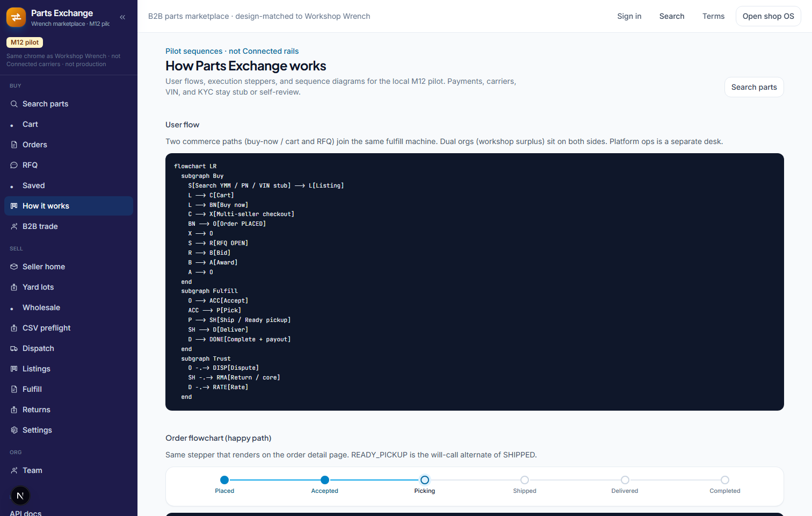812x516 pixels.
Task: Open the Dispatch sidebar entry
Action: coord(69,348)
